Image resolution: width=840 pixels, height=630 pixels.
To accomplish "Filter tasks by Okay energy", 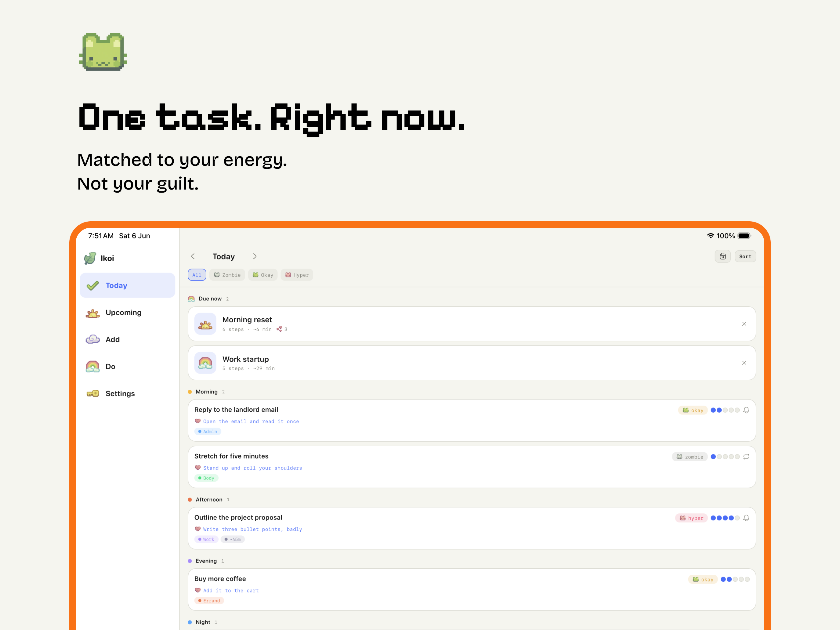I will tap(263, 275).
